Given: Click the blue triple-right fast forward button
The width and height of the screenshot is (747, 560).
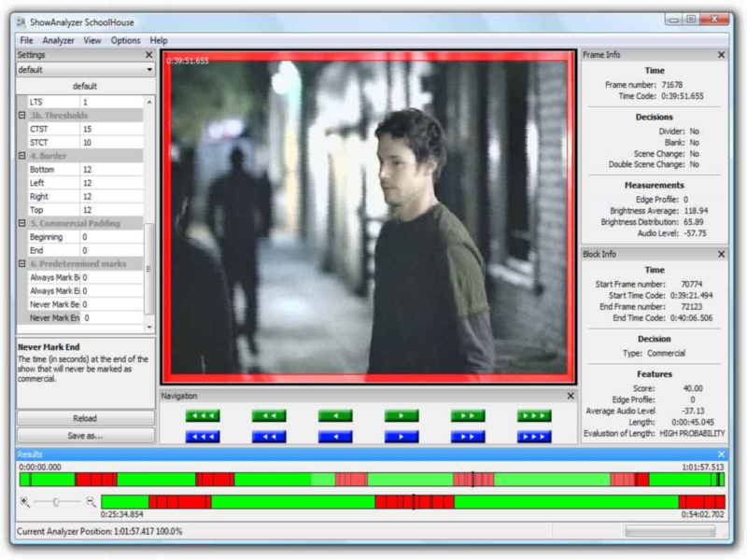Looking at the screenshot, I should [x=534, y=437].
